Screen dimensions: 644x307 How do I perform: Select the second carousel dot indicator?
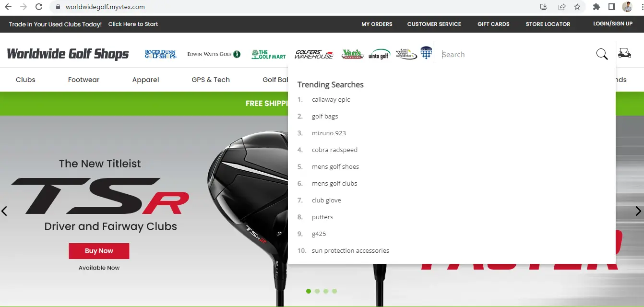pos(317,291)
